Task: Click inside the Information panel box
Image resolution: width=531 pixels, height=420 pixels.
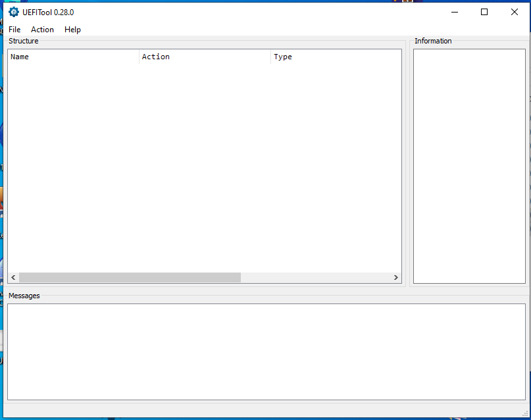Action: 469,165
